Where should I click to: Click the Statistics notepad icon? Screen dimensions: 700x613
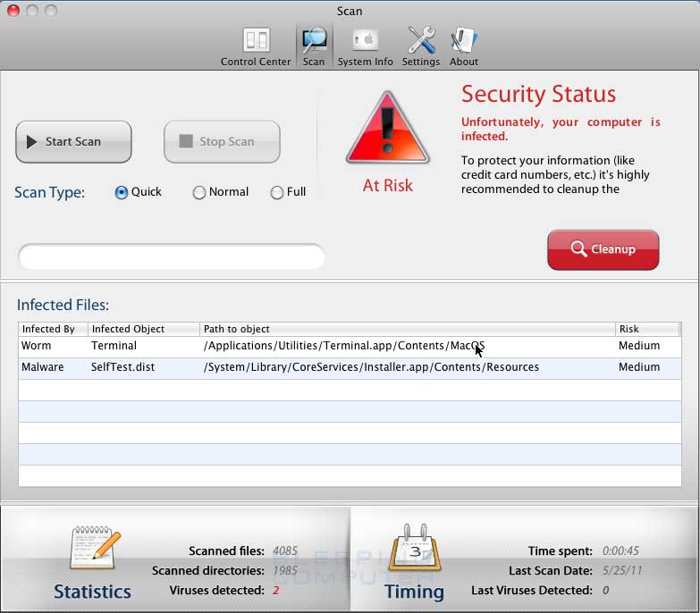pos(94,549)
